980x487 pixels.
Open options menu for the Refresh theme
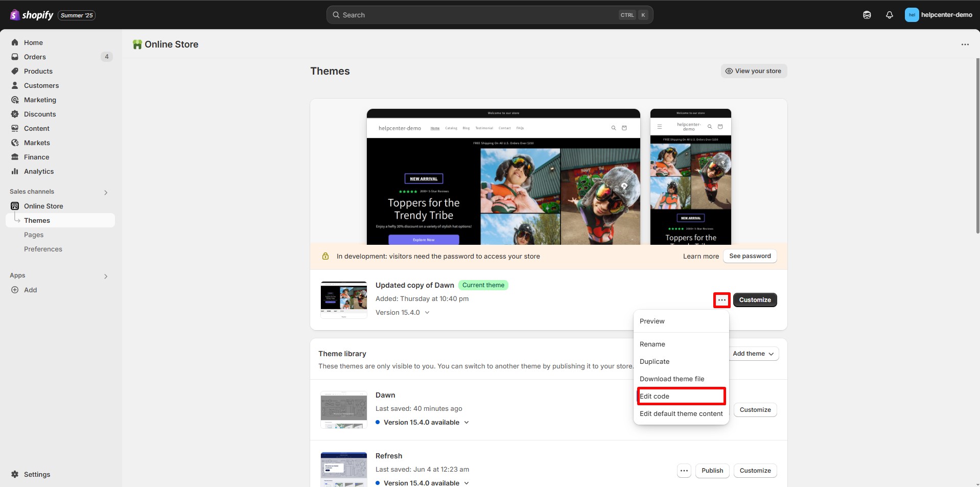(x=684, y=471)
